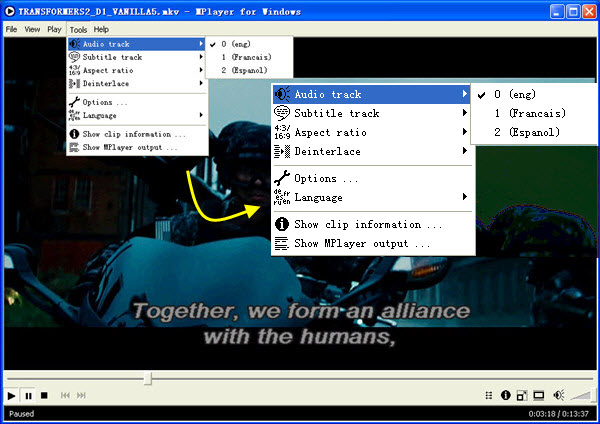Stop playback with the Stop button
600x424 pixels.
coord(44,396)
